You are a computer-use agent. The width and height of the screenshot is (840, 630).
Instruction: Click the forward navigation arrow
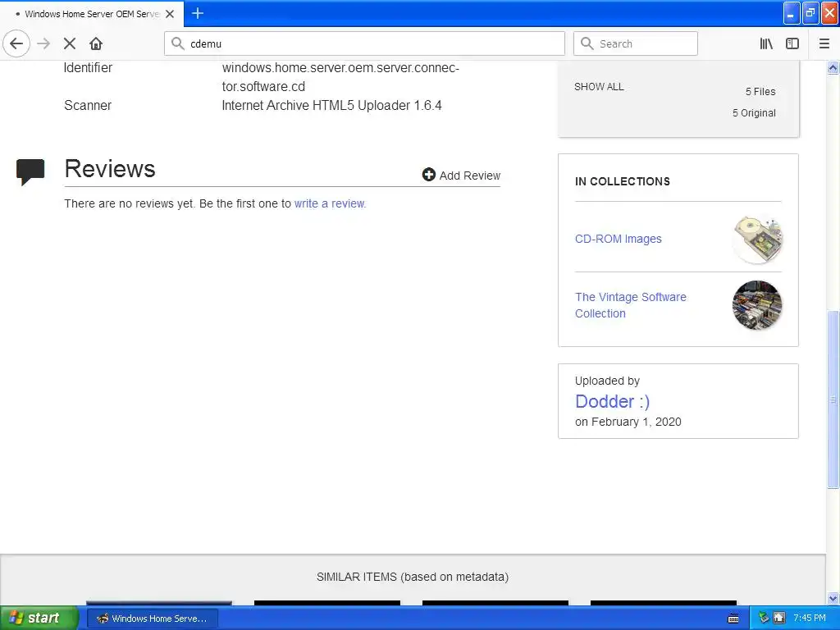tap(43, 43)
